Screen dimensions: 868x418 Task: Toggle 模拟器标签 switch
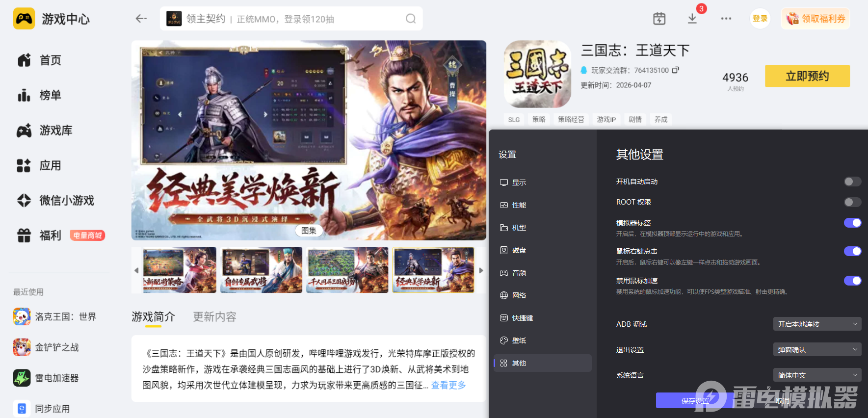click(852, 223)
